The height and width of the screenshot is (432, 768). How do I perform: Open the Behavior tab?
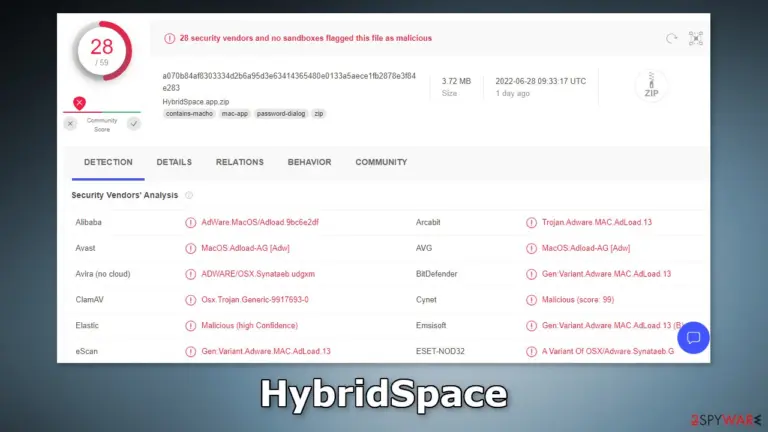[x=310, y=162]
